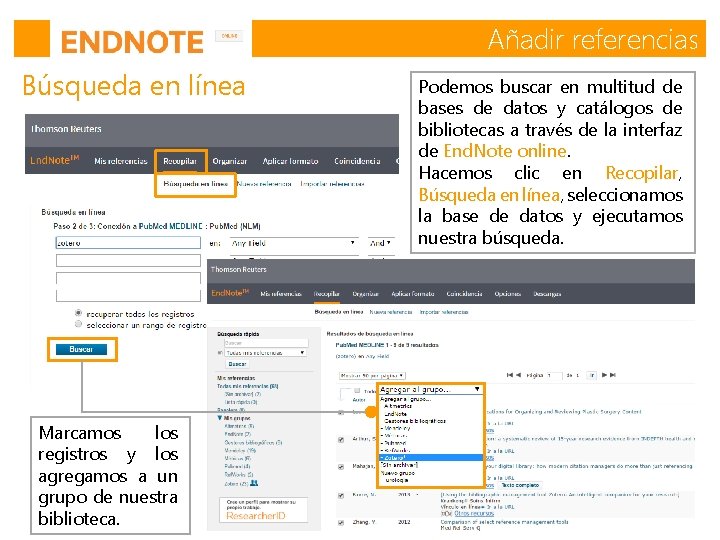Open Mis referencias in search form screenshot
This screenshot has height=540, width=720.
121,161
